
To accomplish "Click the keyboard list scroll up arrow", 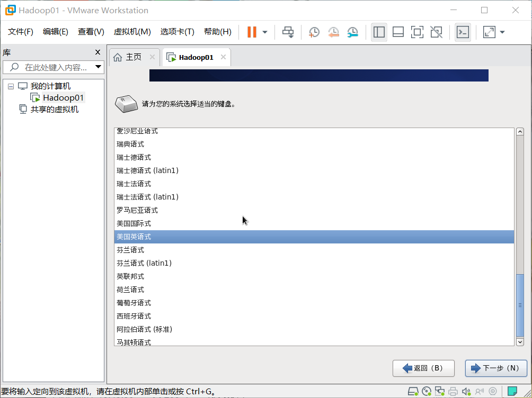I will [520, 132].
